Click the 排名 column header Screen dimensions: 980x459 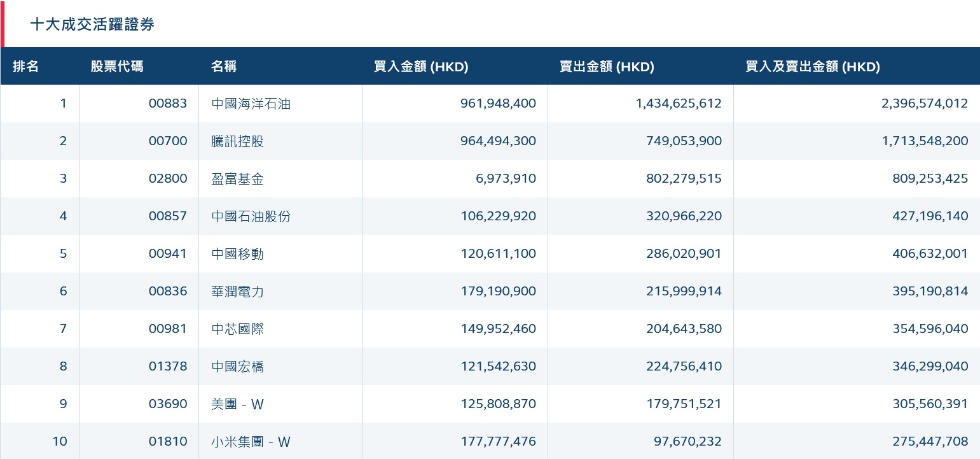pyautogui.click(x=26, y=66)
